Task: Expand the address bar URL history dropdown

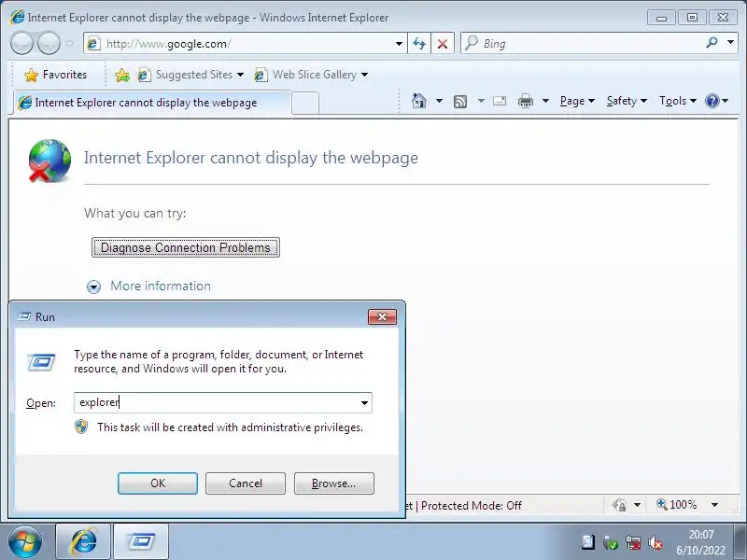Action: point(400,44)
